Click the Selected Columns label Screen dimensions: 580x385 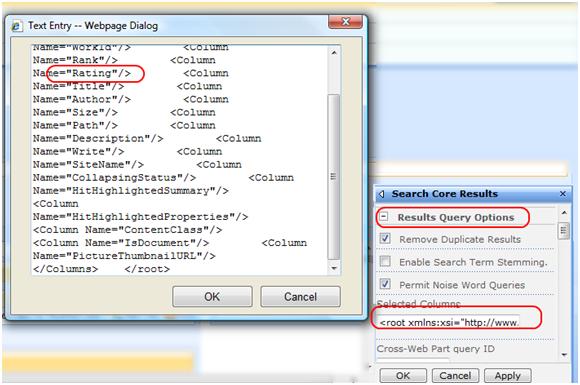pos(418,304)
